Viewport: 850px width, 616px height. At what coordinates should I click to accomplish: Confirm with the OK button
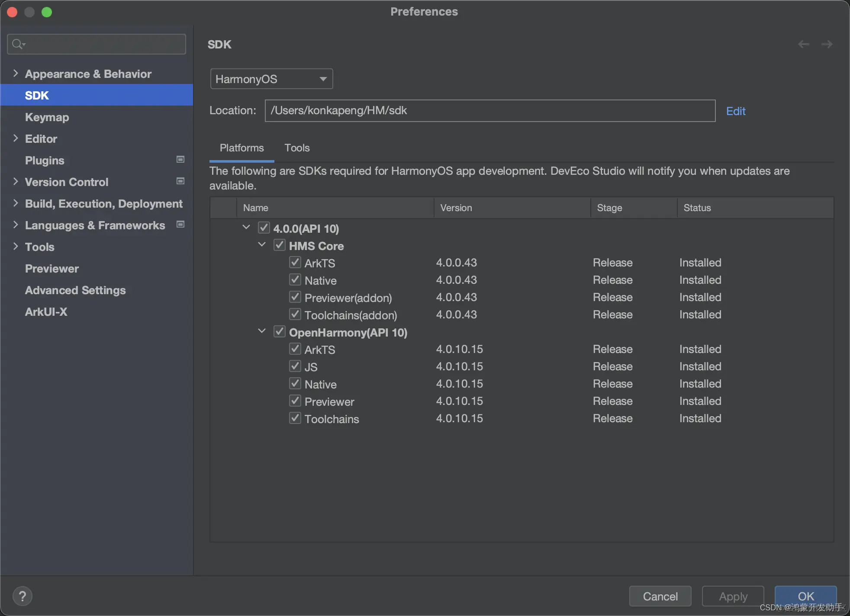coord(805,597)
